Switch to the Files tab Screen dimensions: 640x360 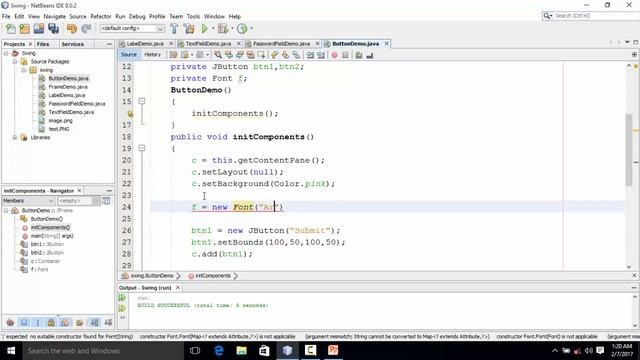coord(43,44)
